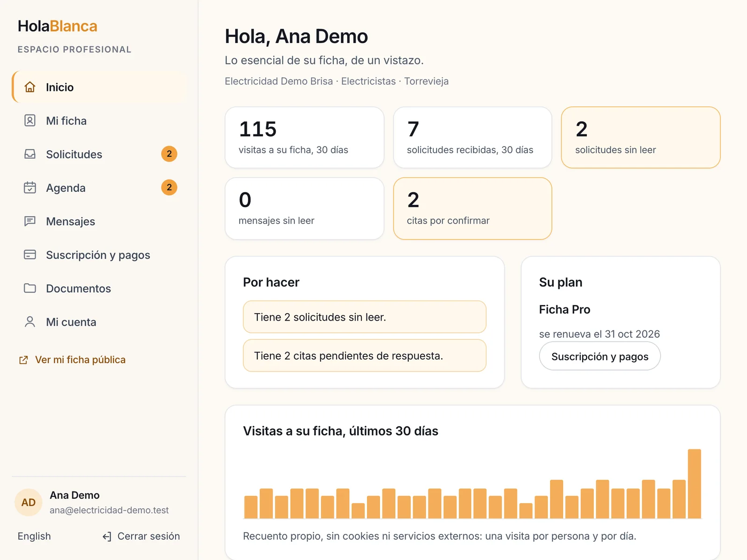Screen dimensions: 747x560
Task: Click the 'Por hacer' heading
Action: point(271,282)
